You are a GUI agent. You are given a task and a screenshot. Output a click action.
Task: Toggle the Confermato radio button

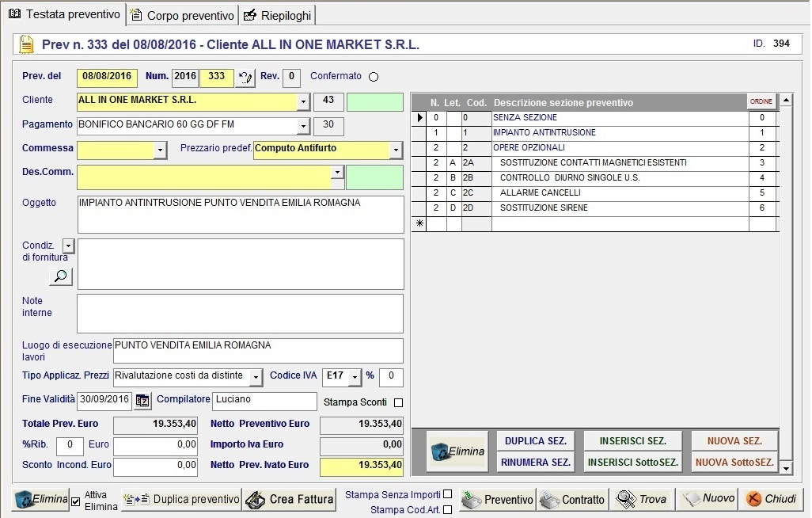coord(374,77)
